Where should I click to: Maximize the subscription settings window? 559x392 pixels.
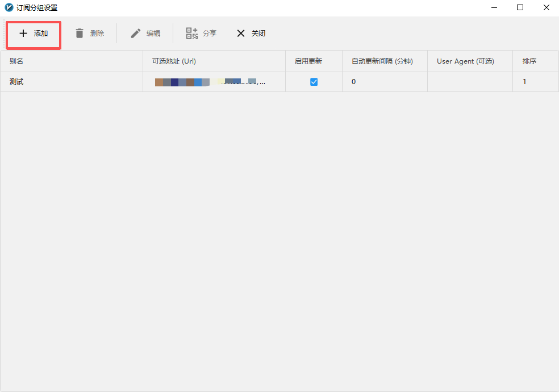[520, 8]
